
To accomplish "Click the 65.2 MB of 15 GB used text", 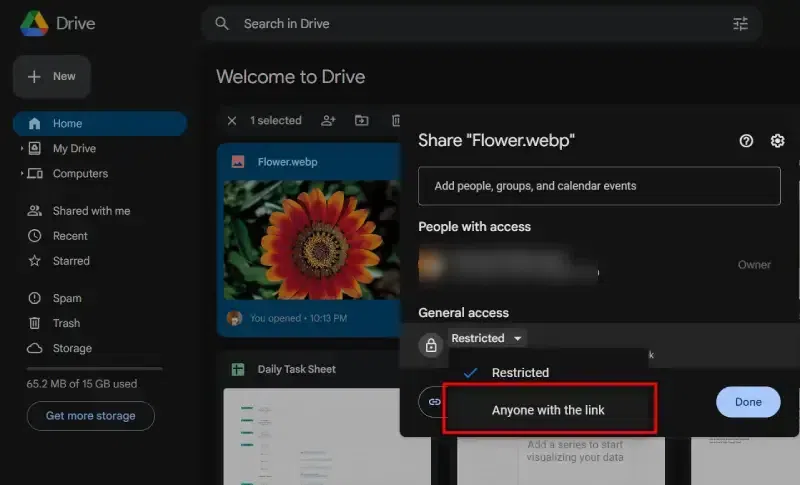I will tap(82, 384).
